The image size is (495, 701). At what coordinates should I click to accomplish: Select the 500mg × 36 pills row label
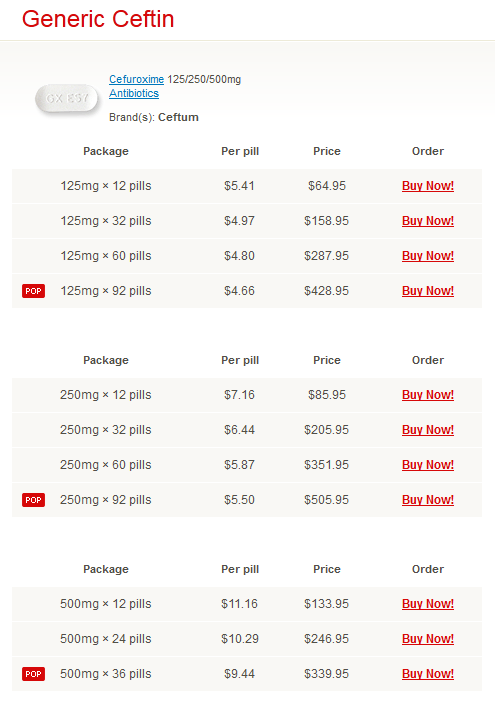(x=106, y=674)
